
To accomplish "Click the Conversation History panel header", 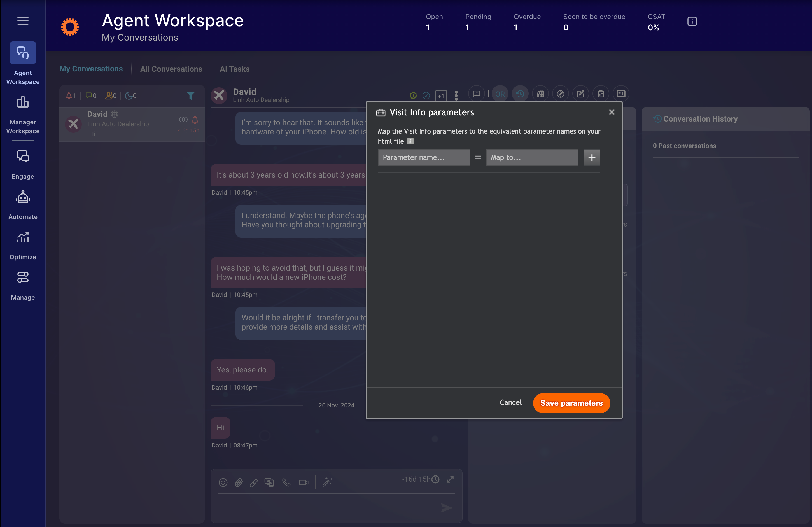I will pos(725,119).
